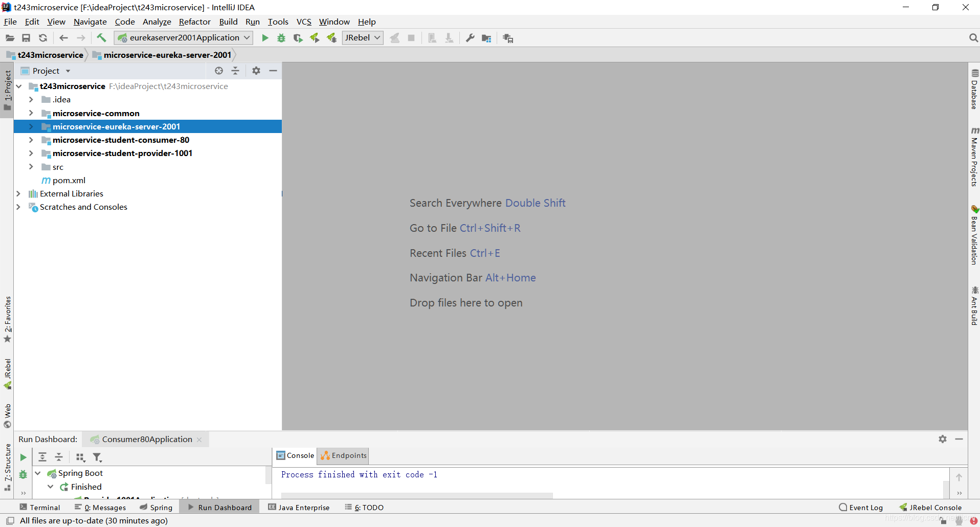Collapse the Spring Boot node in dashboard

[38, 473]
